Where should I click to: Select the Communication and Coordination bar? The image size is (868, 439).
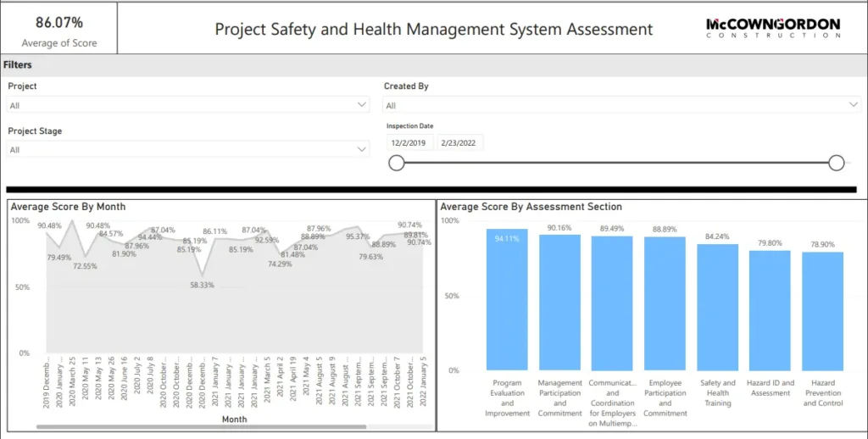(612, 303)
